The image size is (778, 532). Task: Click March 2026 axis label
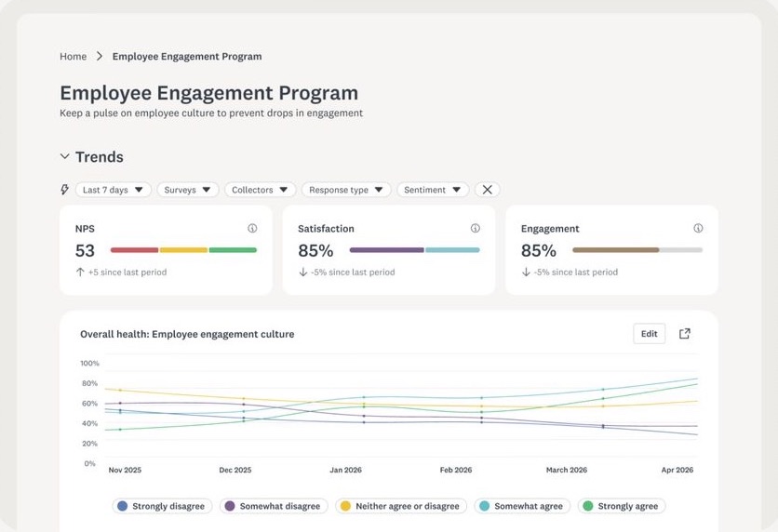click(567, 470)
